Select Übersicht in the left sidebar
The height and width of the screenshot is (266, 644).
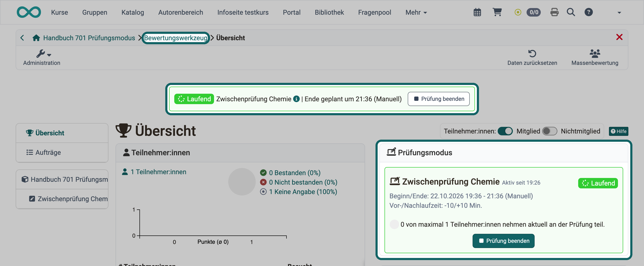tap(62, 133)
